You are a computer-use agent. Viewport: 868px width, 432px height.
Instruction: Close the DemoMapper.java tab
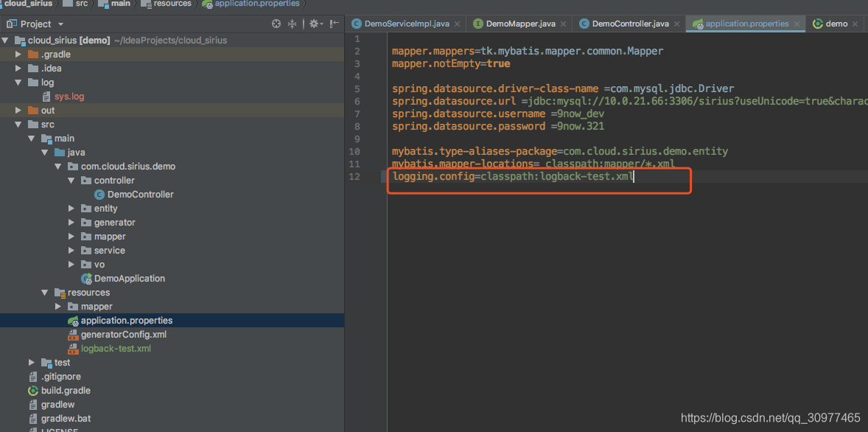563,24
